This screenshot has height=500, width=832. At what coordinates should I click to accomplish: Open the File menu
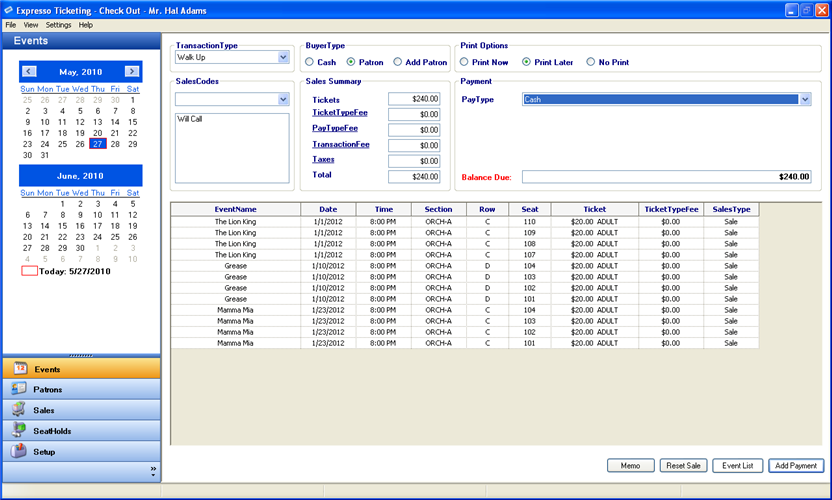(11, 25)
